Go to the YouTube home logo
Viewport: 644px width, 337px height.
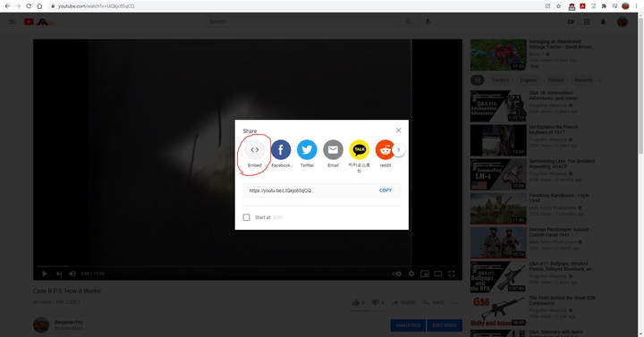point(40,21)
